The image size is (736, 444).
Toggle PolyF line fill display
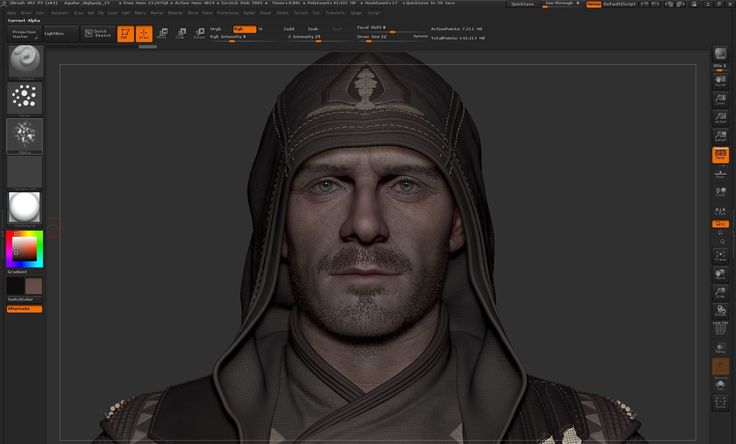point(720,328)
